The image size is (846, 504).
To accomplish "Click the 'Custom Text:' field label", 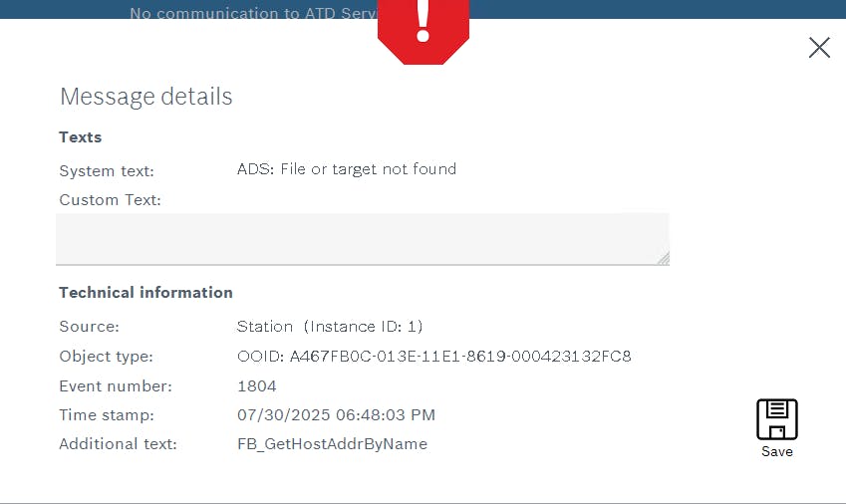I will click(110, 200).
